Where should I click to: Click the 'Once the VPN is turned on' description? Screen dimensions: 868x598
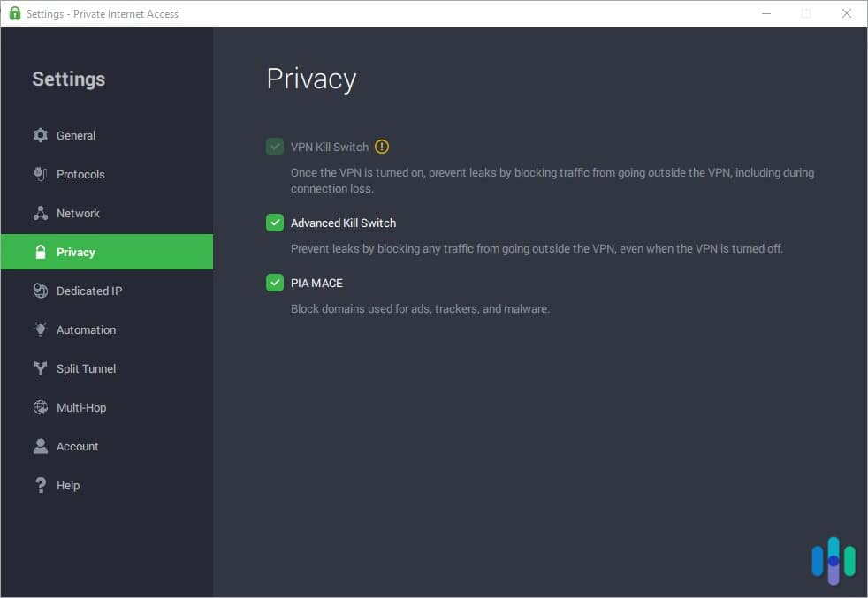click(x=552, y=180)
